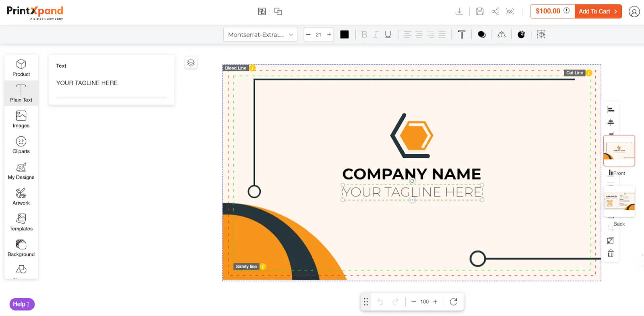Toggle italic text formatting

tap(376, 35)
